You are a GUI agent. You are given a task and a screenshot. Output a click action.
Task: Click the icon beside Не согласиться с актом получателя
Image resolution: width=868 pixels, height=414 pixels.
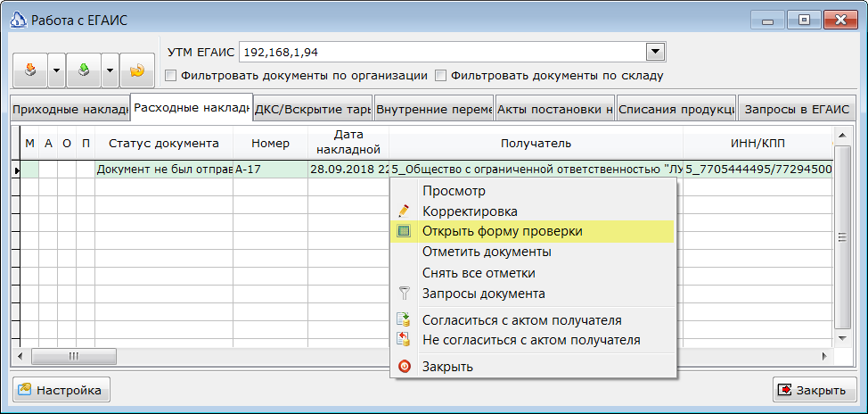pos(404,339)
